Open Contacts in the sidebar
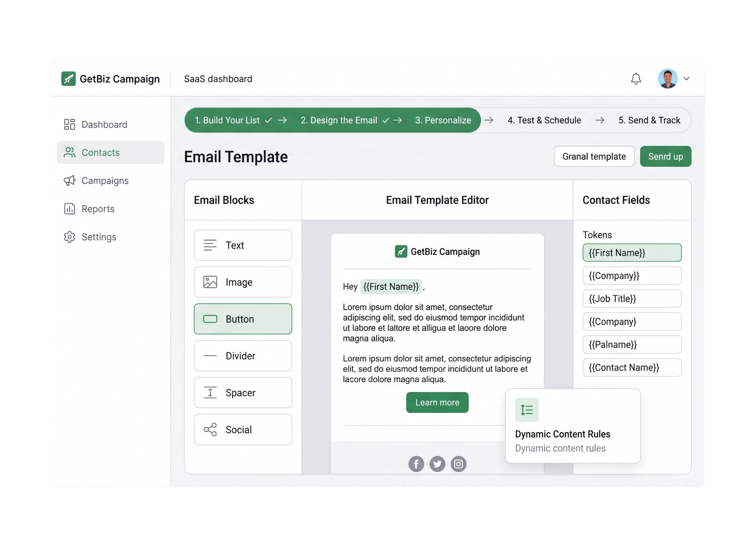This screenshot has width=756, height=547. (x=110, y=152)
